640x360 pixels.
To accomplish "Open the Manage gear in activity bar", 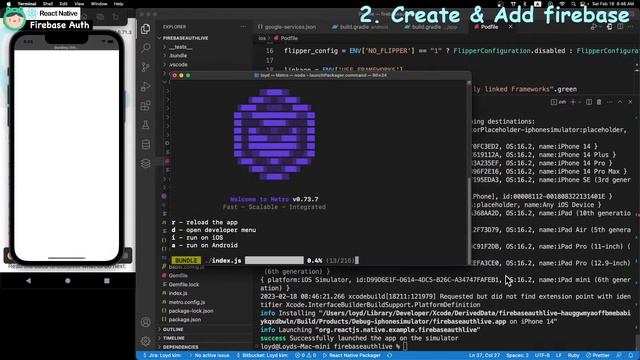I will (x=145, y=341).
